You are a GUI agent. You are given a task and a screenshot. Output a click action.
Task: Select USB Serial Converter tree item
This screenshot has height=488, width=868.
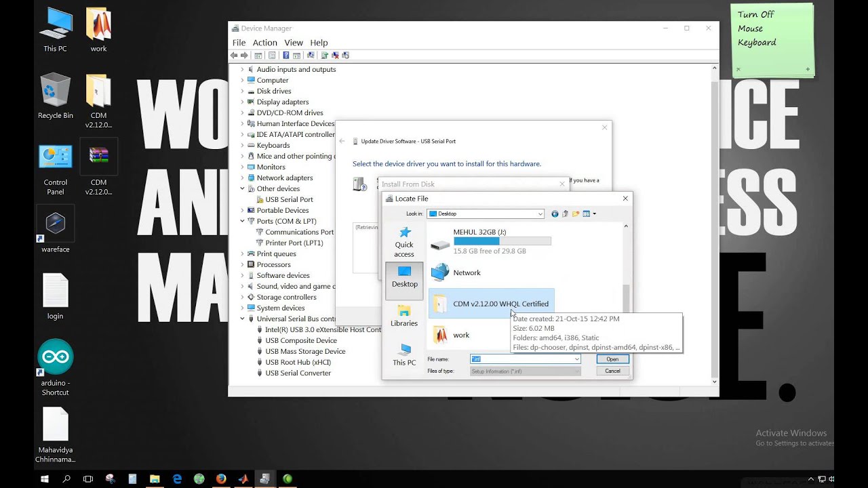(x=298, y=373)
